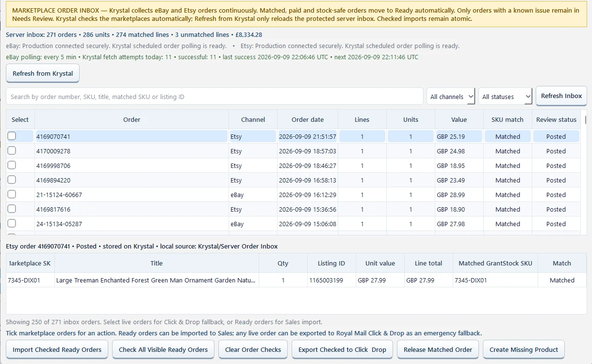
Task: Click the Match column header in line details
Action: pyautogui.click(x=562, y=263)
